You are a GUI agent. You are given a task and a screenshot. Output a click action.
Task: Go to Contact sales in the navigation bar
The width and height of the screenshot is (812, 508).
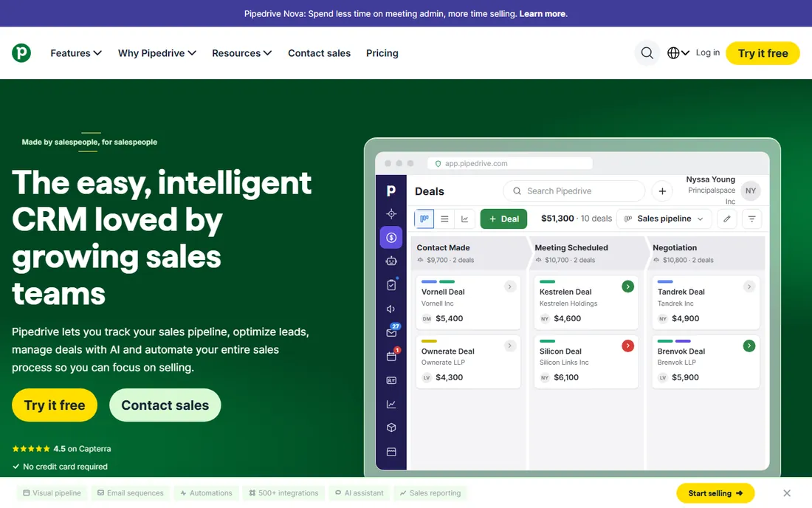pyautogui.click(x=319, y=53)
